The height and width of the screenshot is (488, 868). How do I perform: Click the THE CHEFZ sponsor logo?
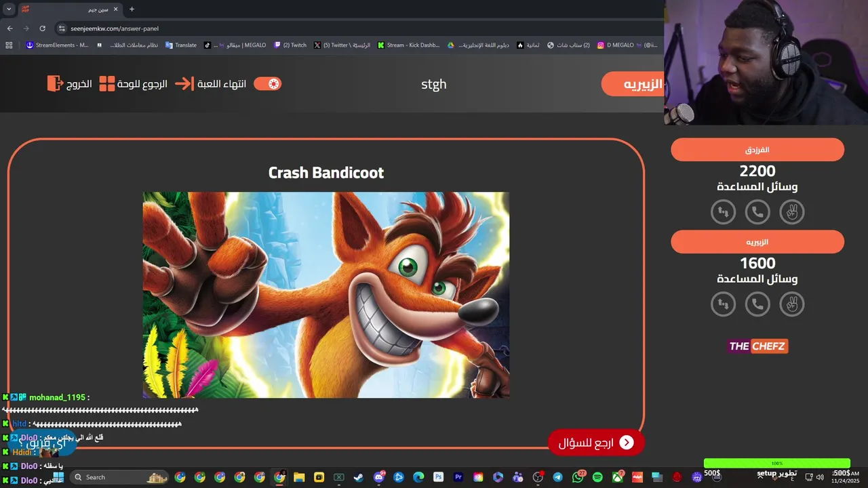(757, 346)
